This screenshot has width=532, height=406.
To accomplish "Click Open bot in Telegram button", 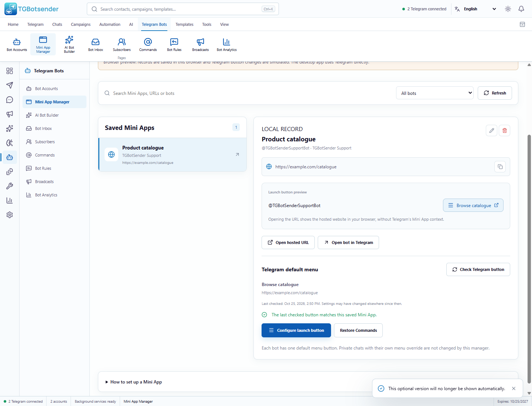I will pos(348,242).
